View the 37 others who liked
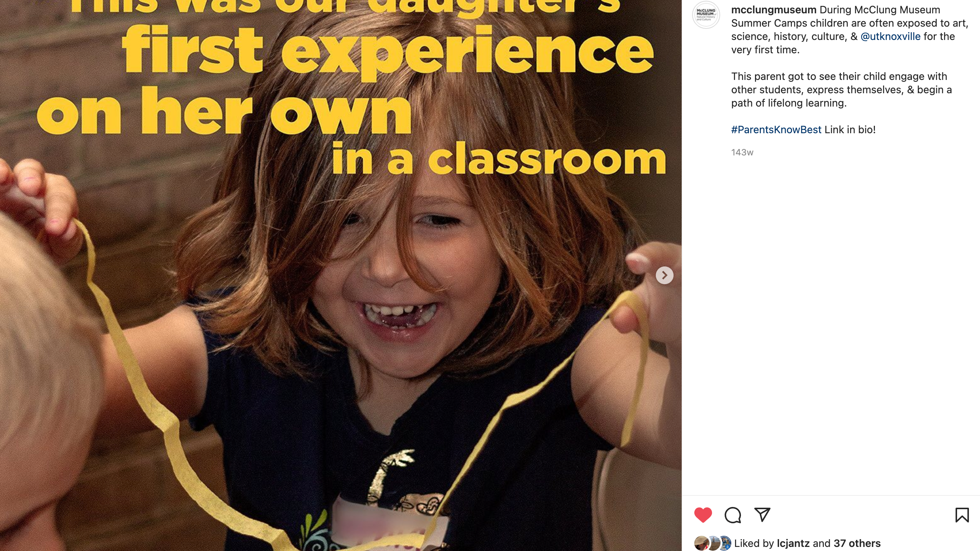Viewport: 980px width, 551px height. 857,543
